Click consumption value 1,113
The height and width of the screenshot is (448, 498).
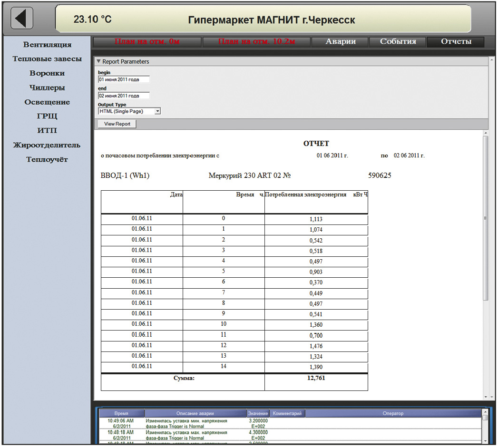click(316, 219)
